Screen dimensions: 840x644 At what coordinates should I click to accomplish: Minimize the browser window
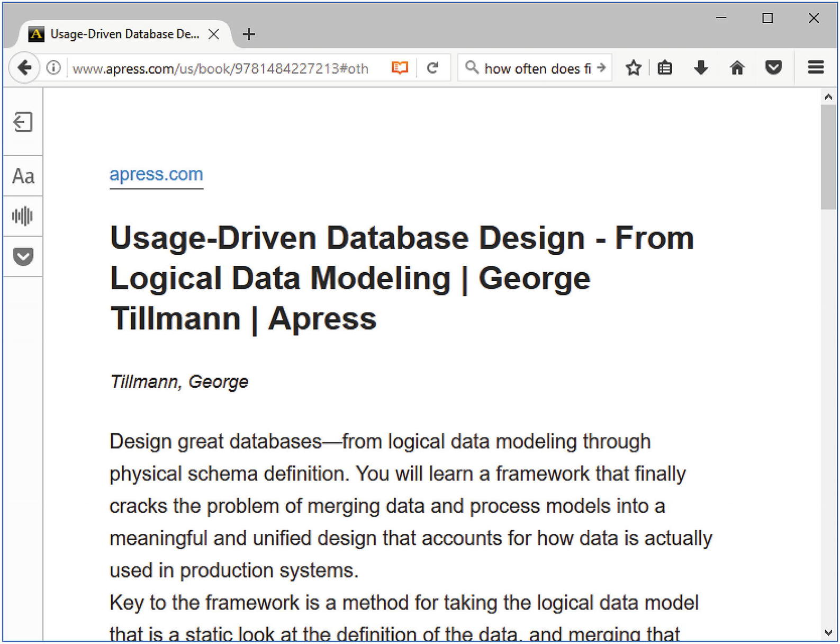click(x=721, y=17)
